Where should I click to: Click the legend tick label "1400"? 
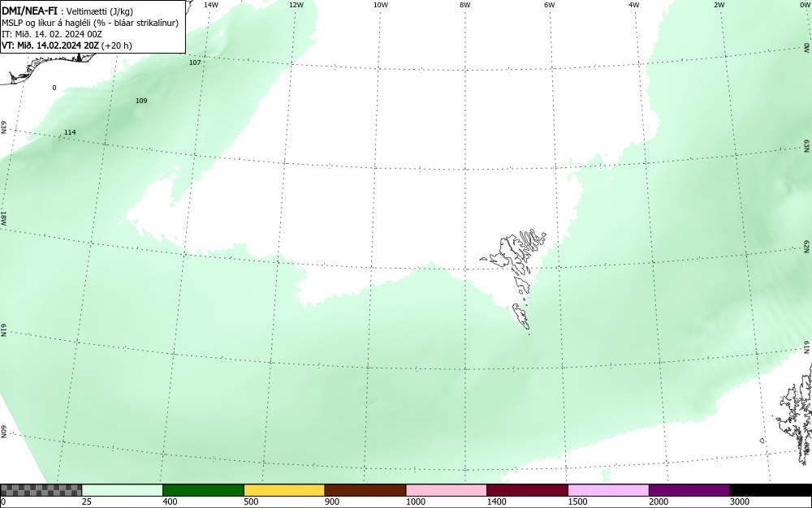(x=497, y=502)
